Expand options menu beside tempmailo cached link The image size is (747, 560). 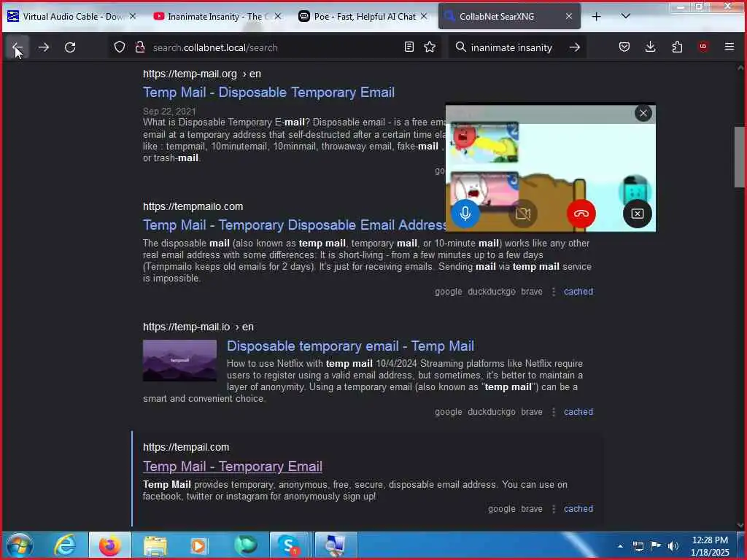tap(553, 292)
